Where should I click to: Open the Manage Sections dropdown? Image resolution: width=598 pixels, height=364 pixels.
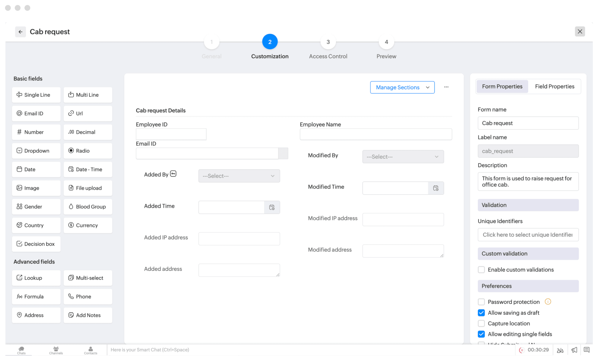[x=402, y=87]
